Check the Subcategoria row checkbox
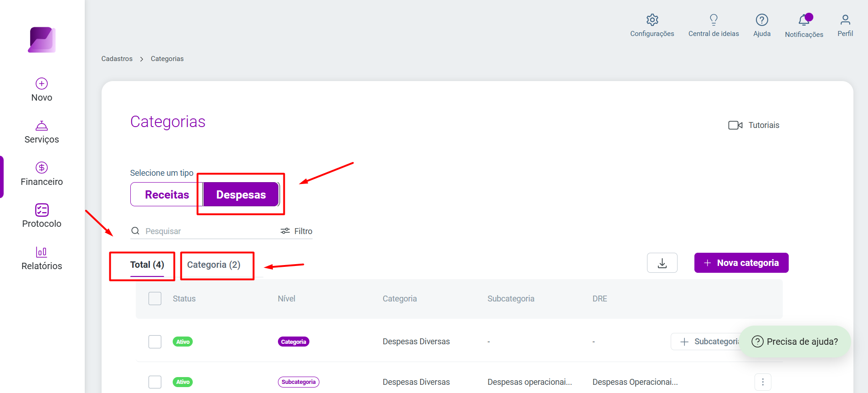Viewport: 868px width, 393px height. (x=155, y=382)
